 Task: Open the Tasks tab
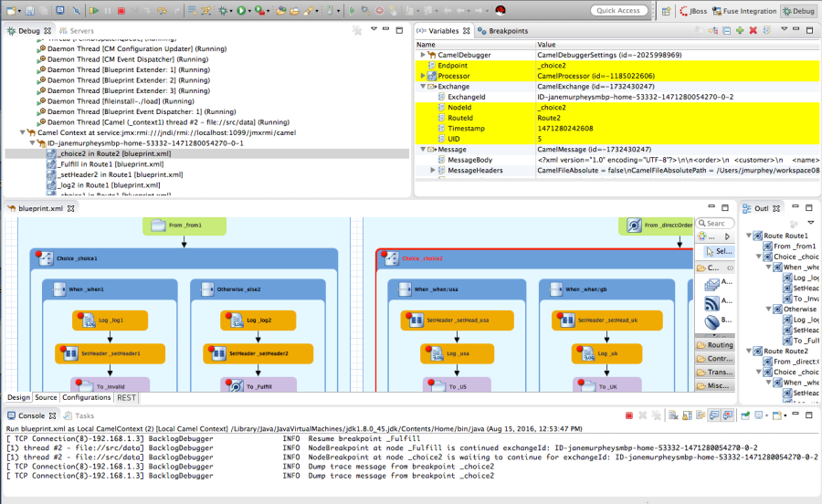(x=79, y=415)
